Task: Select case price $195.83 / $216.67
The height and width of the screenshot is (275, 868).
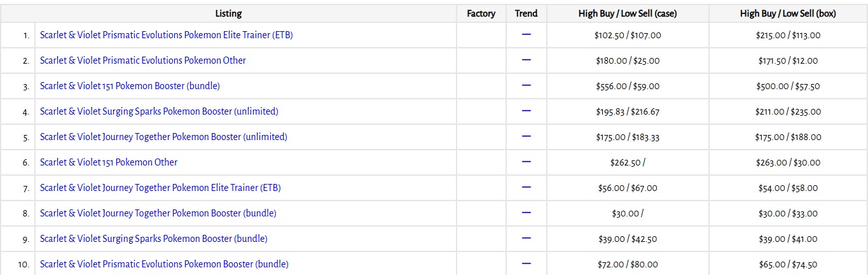Action: [628, 112]
